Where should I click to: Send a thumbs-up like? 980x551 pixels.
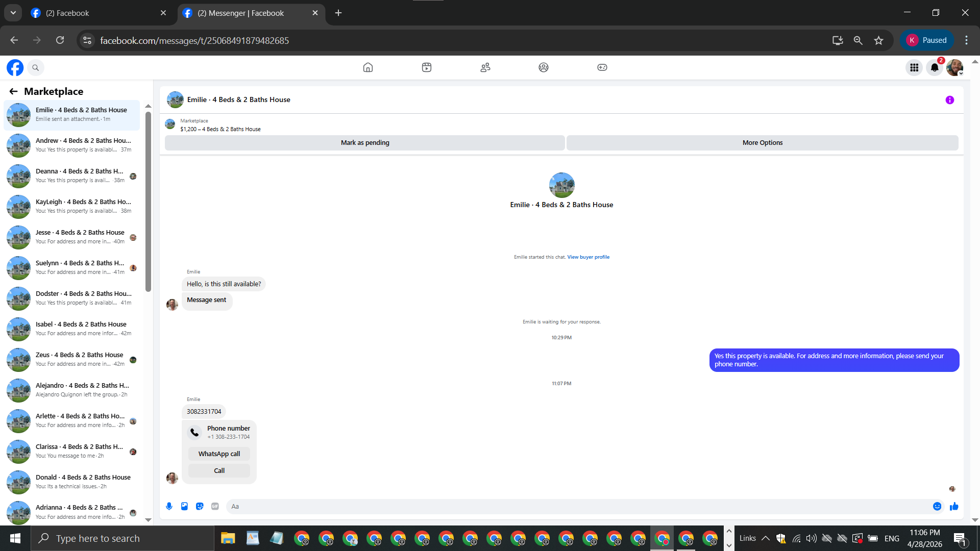point(954,506)
